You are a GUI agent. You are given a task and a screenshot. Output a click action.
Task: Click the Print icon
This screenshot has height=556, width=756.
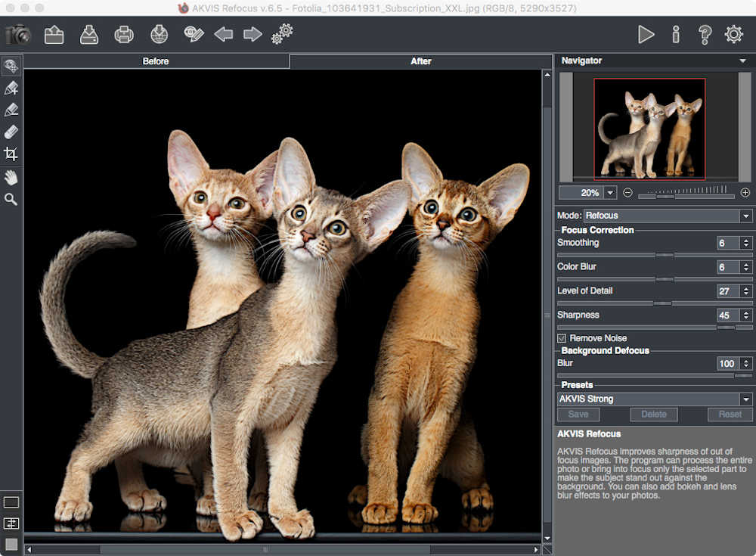click(124, 35)
